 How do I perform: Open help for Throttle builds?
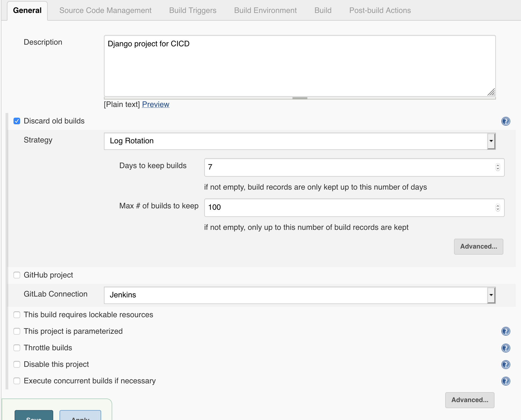506,348
